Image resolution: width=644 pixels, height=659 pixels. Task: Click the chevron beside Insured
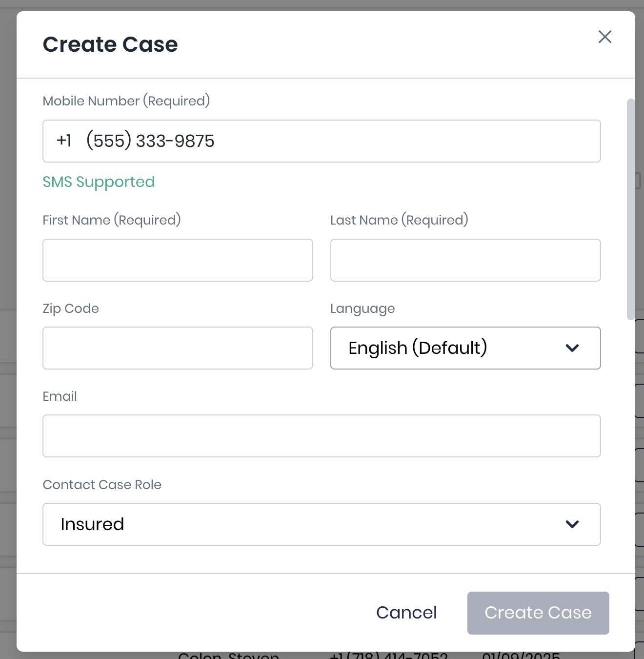click(572, 524)
